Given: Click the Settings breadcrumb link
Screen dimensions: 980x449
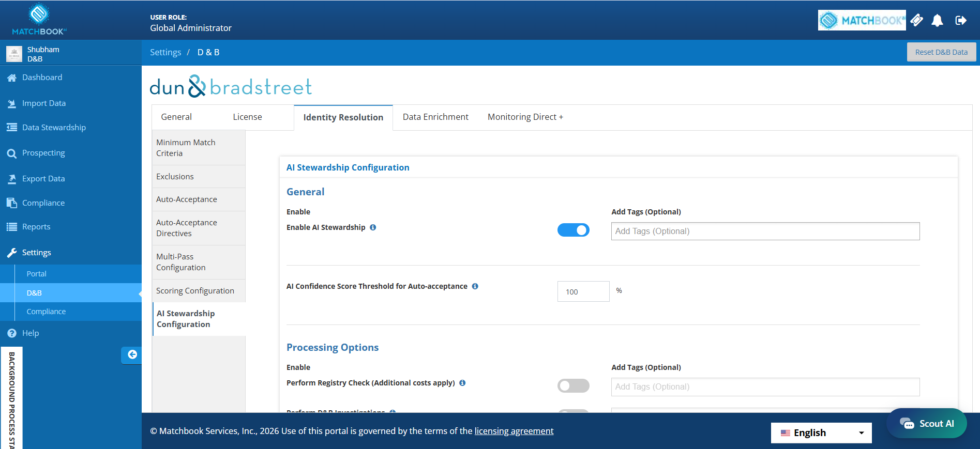Looking at the screenshot, I should pos(165,52).
